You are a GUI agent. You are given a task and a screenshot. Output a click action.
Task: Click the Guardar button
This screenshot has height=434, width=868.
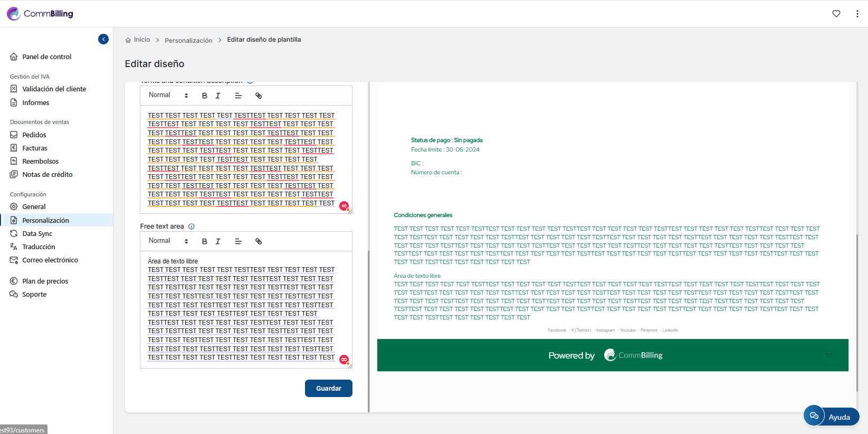(x=328, y=389)
